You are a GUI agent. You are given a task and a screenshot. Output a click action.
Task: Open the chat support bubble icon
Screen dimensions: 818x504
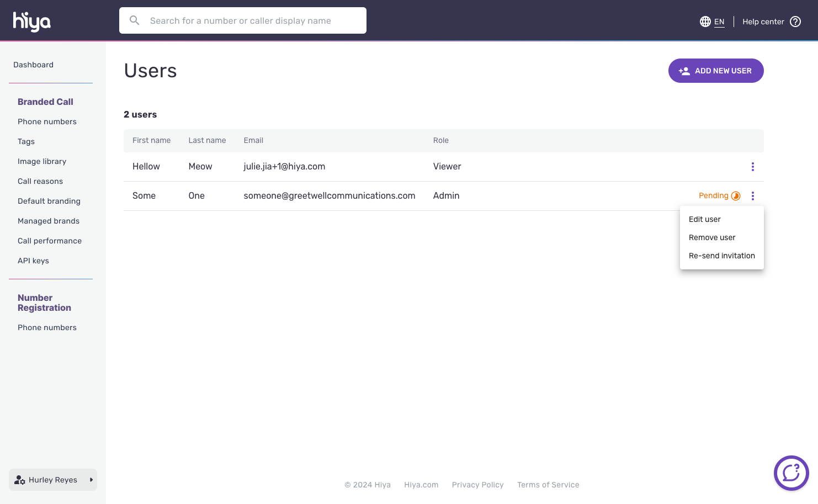791,473
